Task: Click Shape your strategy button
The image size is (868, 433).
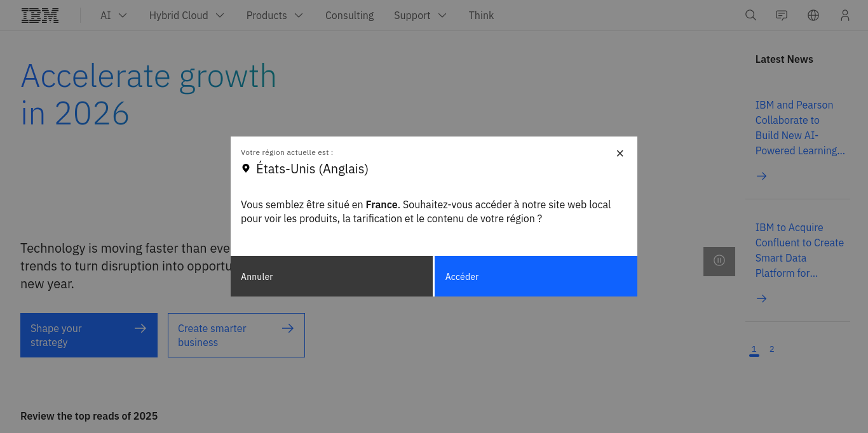Action: 88,335
